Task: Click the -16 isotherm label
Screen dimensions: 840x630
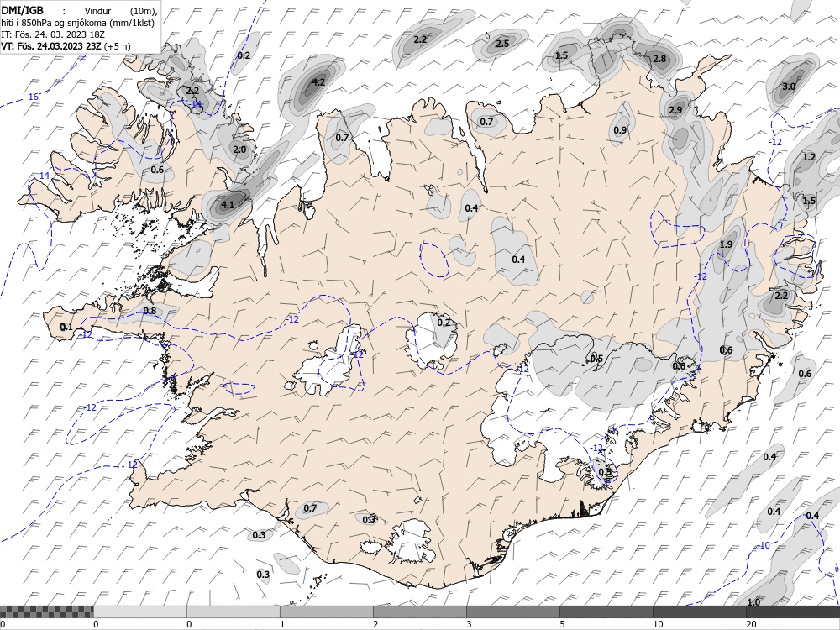Action: pos(33,97)
